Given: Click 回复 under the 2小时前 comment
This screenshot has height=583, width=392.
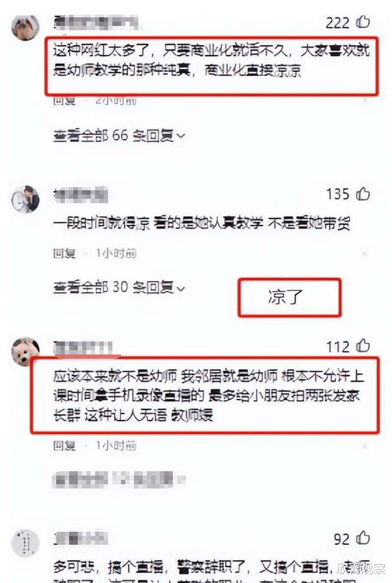Looking at the screenshot, I should click(x=64, y=101).
